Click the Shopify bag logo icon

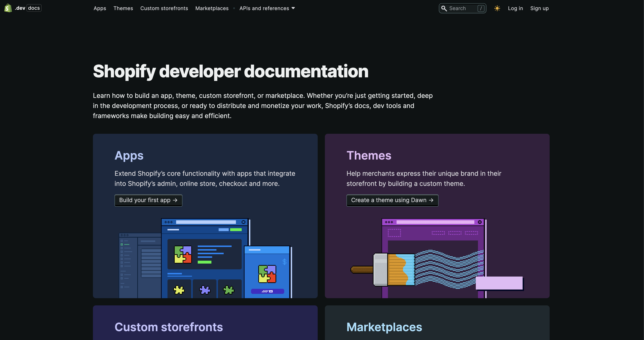point(8,8)
